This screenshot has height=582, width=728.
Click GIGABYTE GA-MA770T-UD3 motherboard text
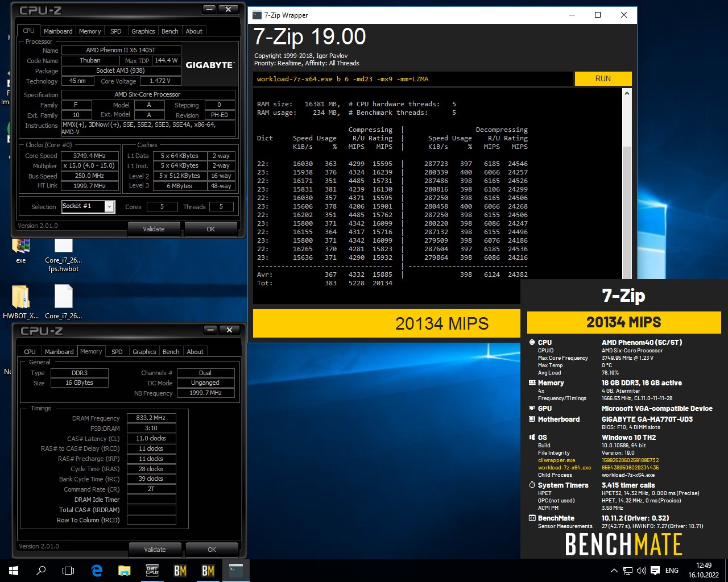point(647,419)
